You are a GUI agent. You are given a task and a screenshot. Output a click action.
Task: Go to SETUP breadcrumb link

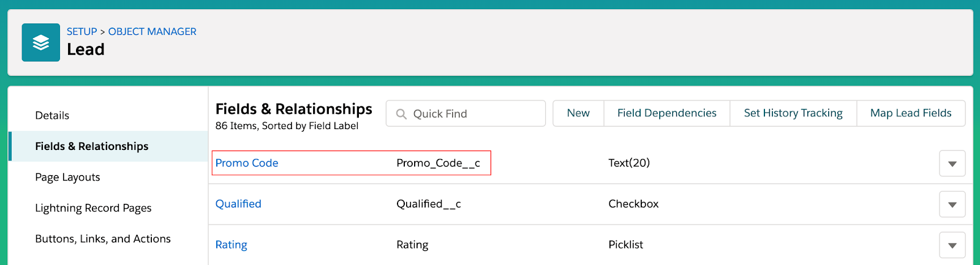[81, 31]
